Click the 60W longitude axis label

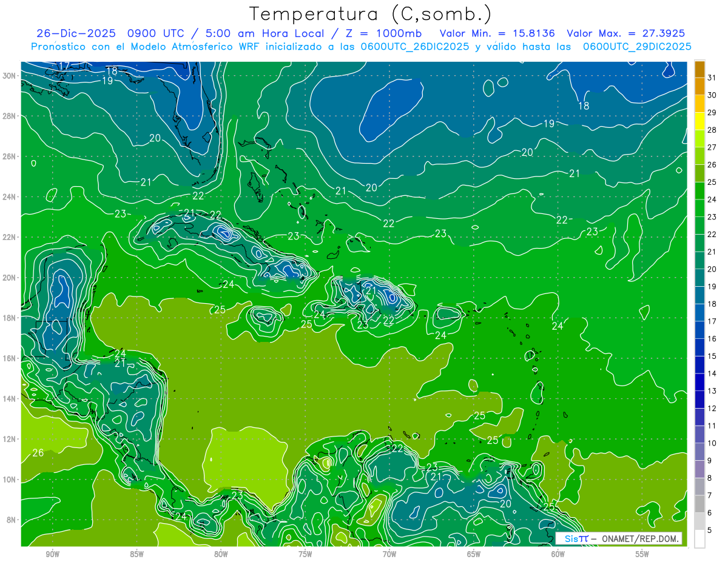coord(558,554)
